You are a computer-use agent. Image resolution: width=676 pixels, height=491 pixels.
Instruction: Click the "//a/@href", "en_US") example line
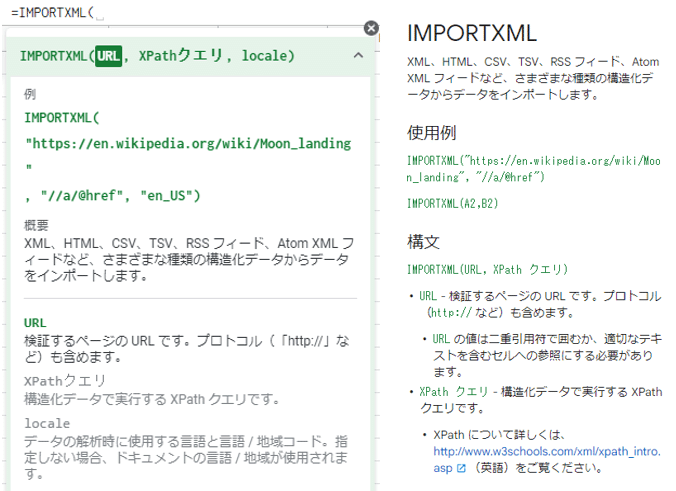click(x=113, y=196)
